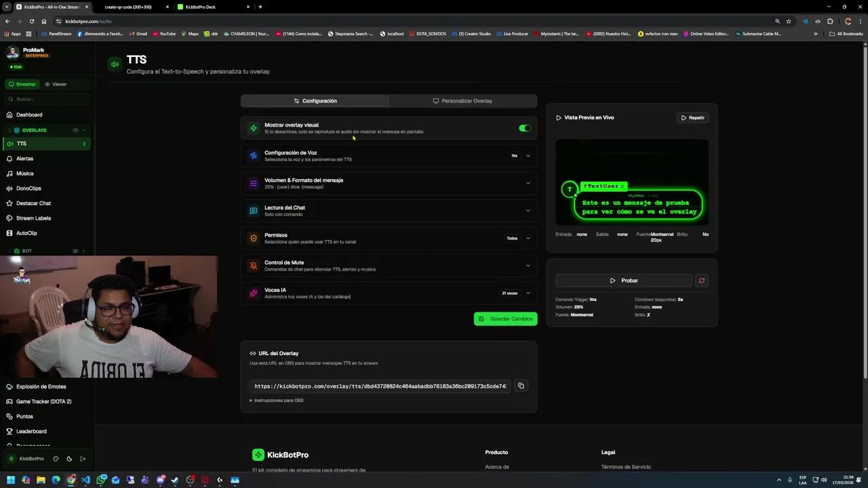Expand Control de Mute section
The height and width of the screenshot is (488, 868).
tap(389, 266)
